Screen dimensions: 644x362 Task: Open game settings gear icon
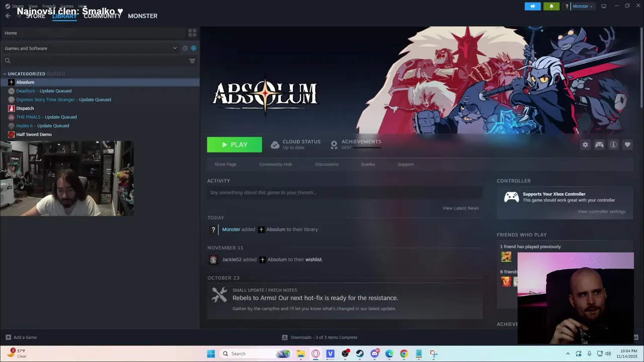point(585,145)
